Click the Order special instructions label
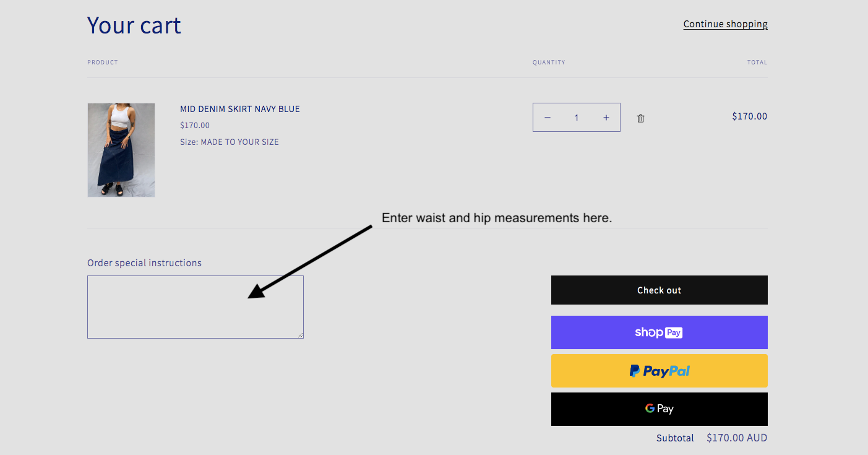This screenshot has width=868, height=455. pos(144,263)
